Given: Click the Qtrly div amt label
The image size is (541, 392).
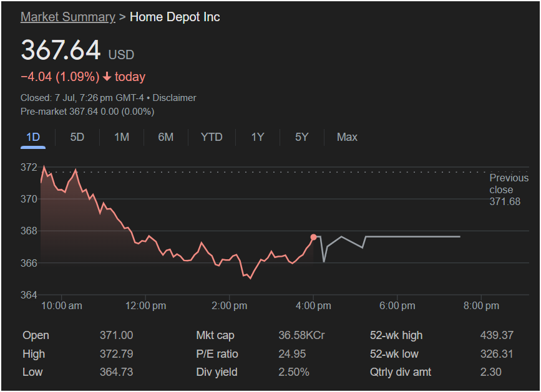Looking at the screenshot, I should click(401, 372).
